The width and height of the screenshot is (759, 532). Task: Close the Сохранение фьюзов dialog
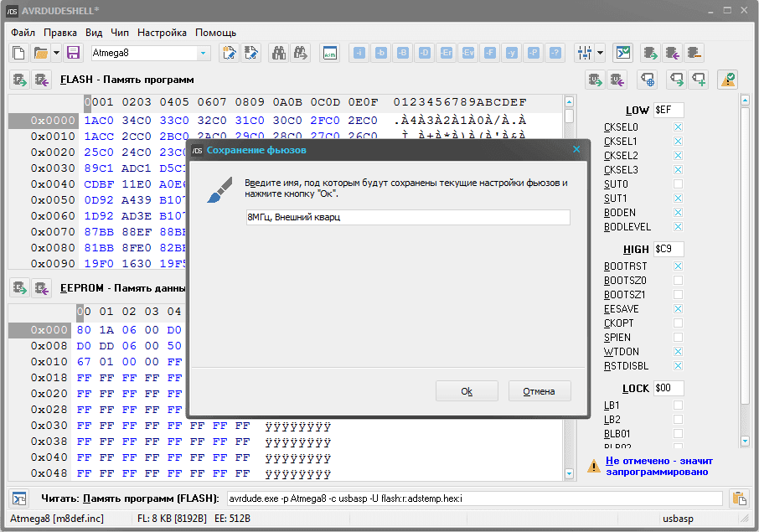(x=576, y=150)
